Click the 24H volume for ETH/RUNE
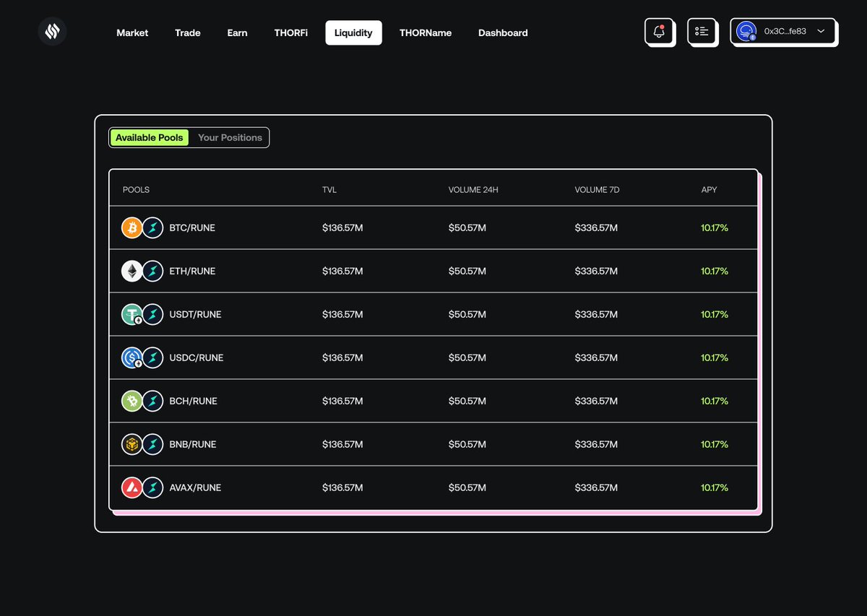 pos(467,271)
